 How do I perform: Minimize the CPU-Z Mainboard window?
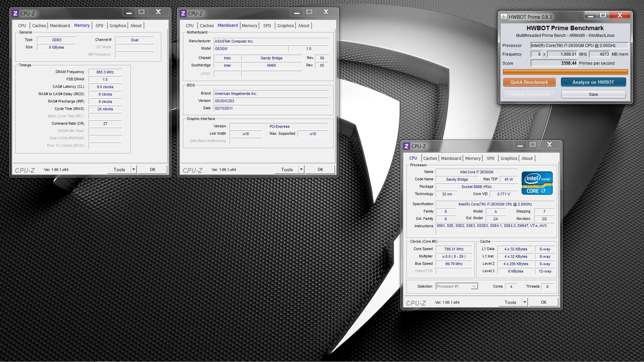point(297,12)
